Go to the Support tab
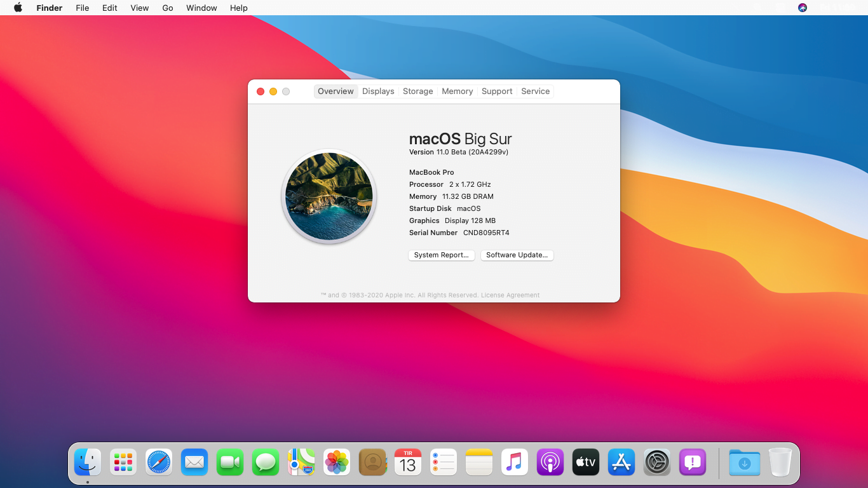Viewport: 868px width, 488px height. click(497, 91)
